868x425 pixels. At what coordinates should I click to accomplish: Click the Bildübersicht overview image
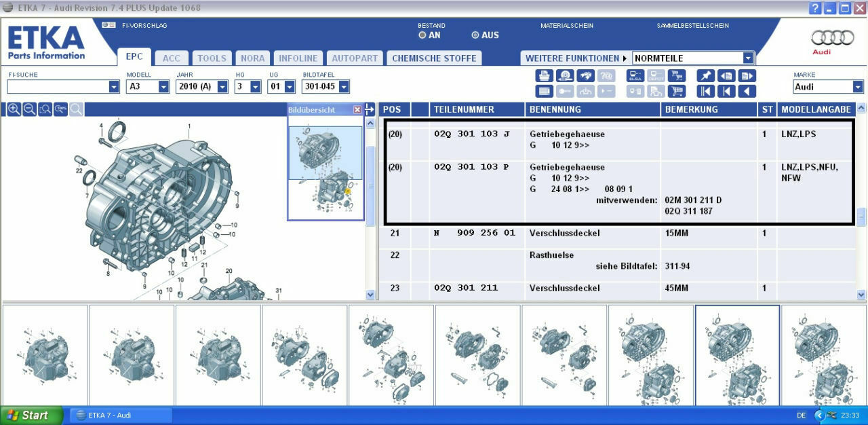click(x=325, y=168)
